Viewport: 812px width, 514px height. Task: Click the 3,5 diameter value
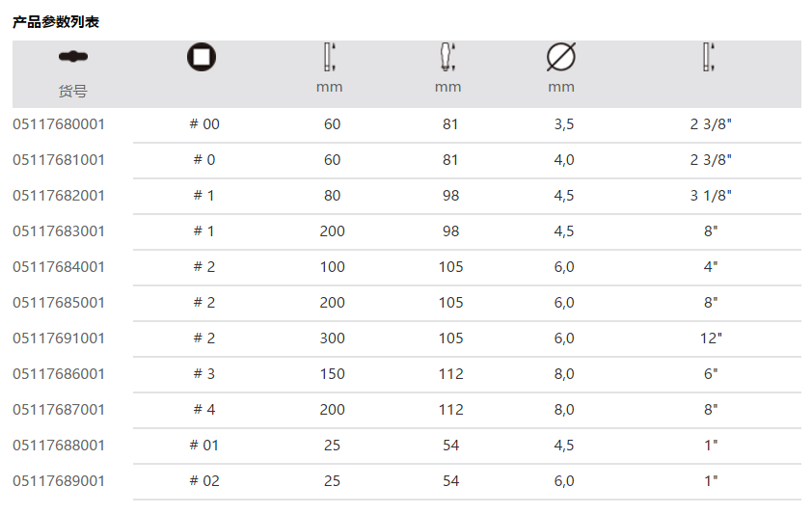[564, 124]
